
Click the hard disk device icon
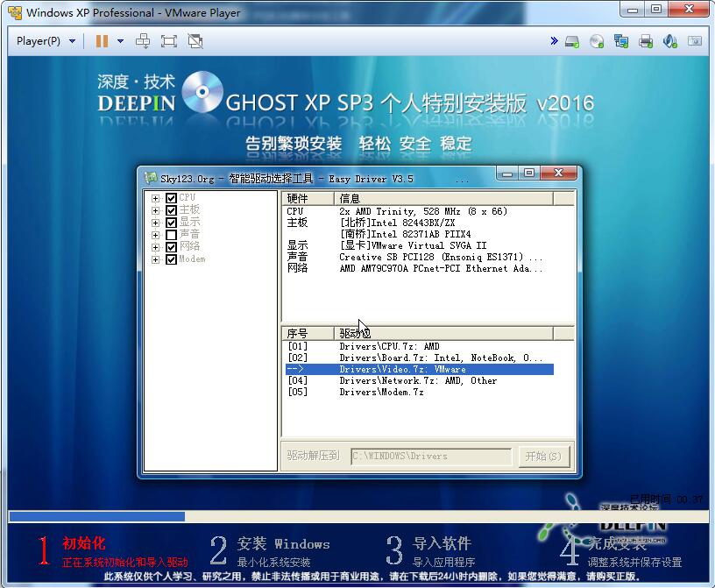[x=572, y=41]
